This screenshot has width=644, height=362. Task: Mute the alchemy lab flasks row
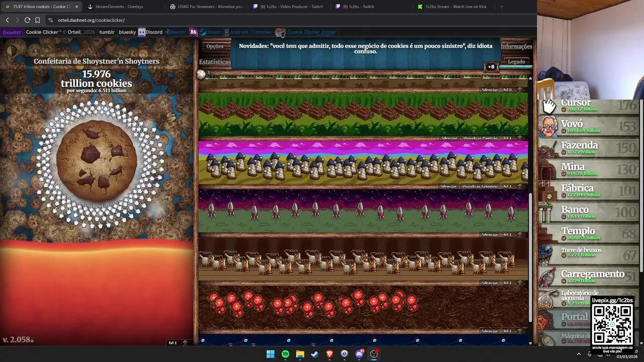click(490, 283)
